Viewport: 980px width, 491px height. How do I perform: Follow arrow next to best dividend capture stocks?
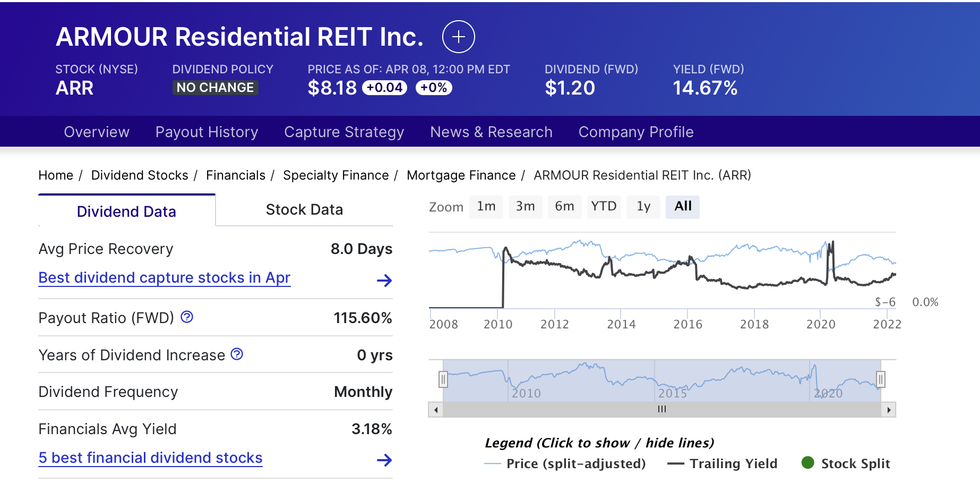coord(384,281)
